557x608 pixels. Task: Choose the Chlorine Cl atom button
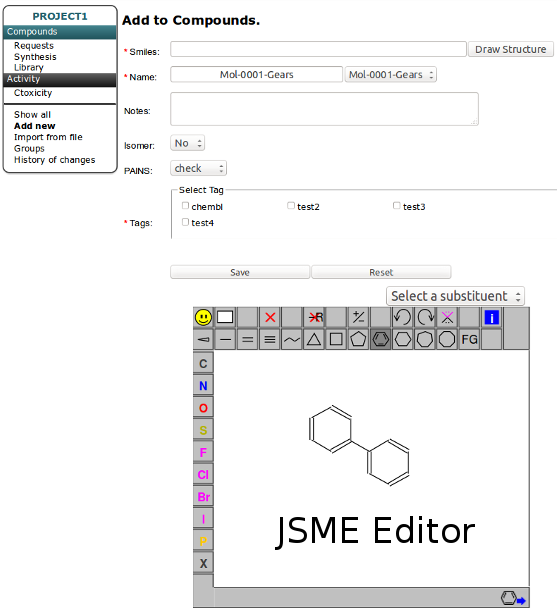click(x=203, y=475)
